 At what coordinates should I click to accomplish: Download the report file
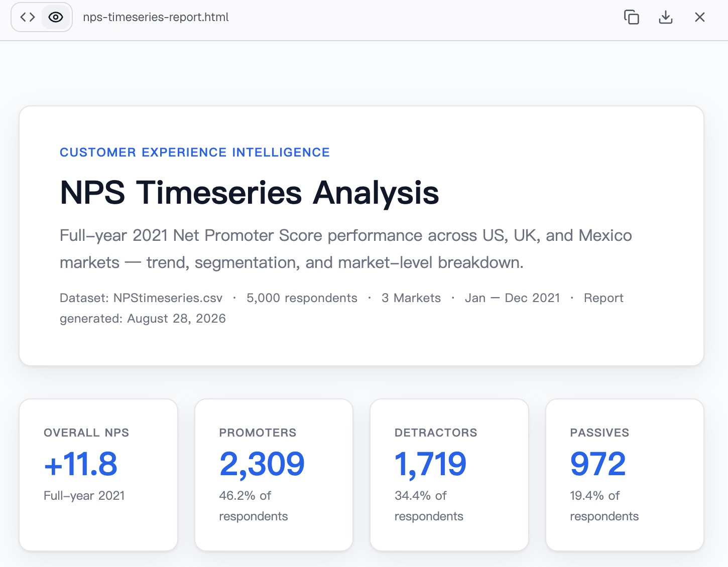pos(666,17)
